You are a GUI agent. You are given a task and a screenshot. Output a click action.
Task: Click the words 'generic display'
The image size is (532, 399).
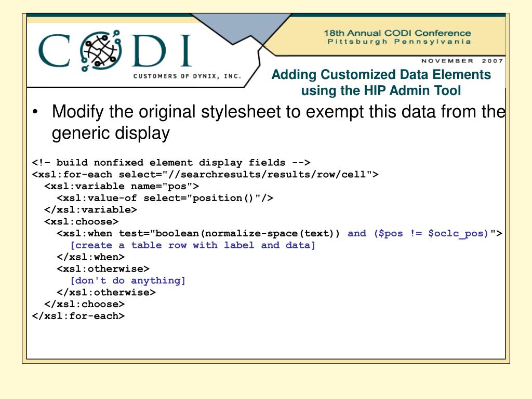click(x=111, y=134)
